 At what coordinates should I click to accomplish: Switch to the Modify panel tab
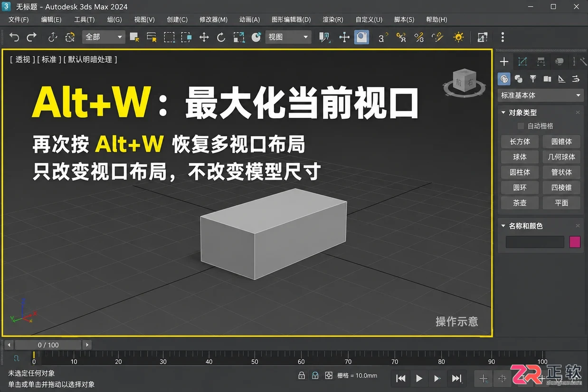click(x=522, y=61)
